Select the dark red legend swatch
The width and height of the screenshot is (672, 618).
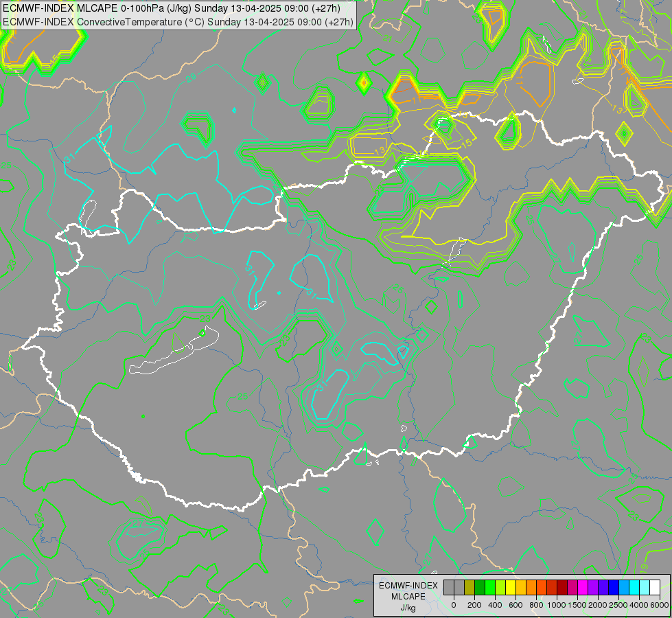coord(562,588)
